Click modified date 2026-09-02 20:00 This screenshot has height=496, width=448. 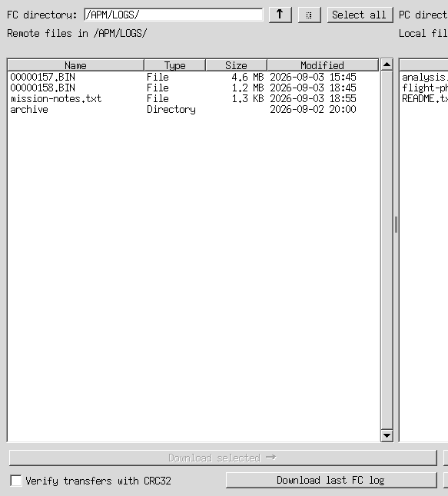313,110
